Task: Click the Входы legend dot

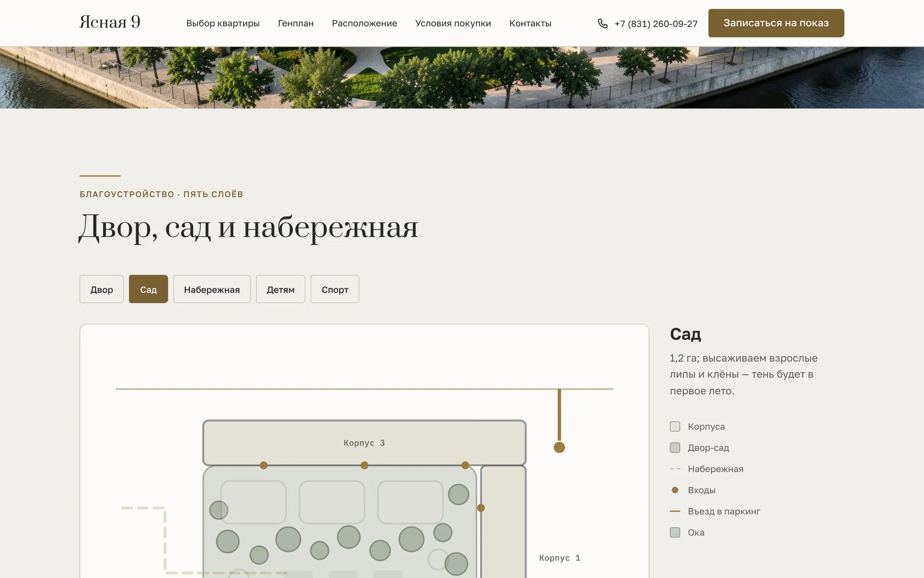Action: 675,490
